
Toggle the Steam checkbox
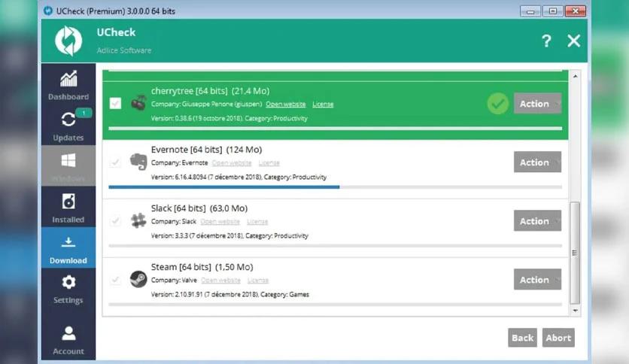tap(115, 280)
